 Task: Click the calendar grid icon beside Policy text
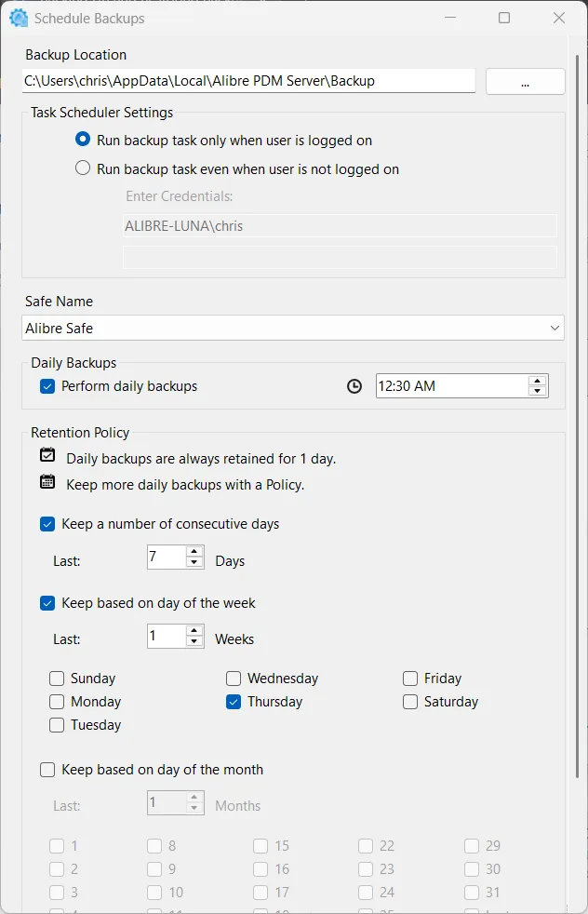tap(47, 481)
